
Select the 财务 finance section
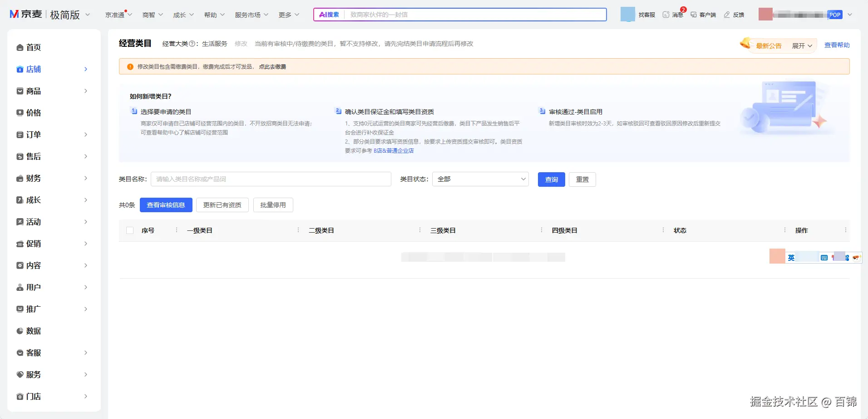[x=32, y=178]
